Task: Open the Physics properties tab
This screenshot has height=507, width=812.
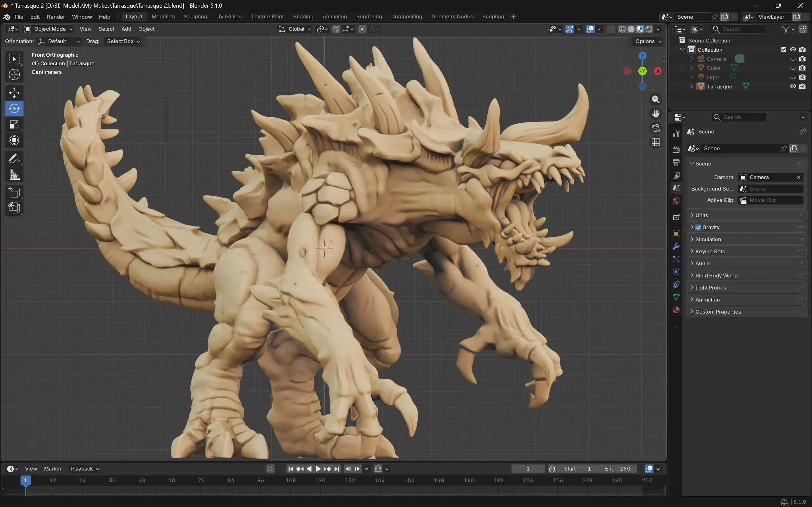Action: (x=676, y=272)
